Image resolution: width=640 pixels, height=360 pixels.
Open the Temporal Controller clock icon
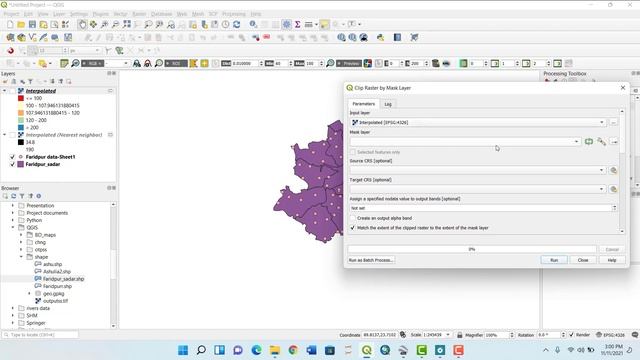click(225, 24)
